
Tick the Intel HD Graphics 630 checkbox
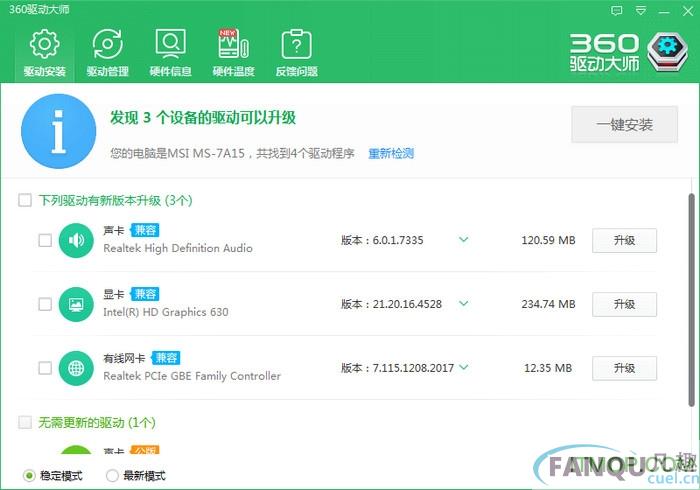[x=44, y=305]
